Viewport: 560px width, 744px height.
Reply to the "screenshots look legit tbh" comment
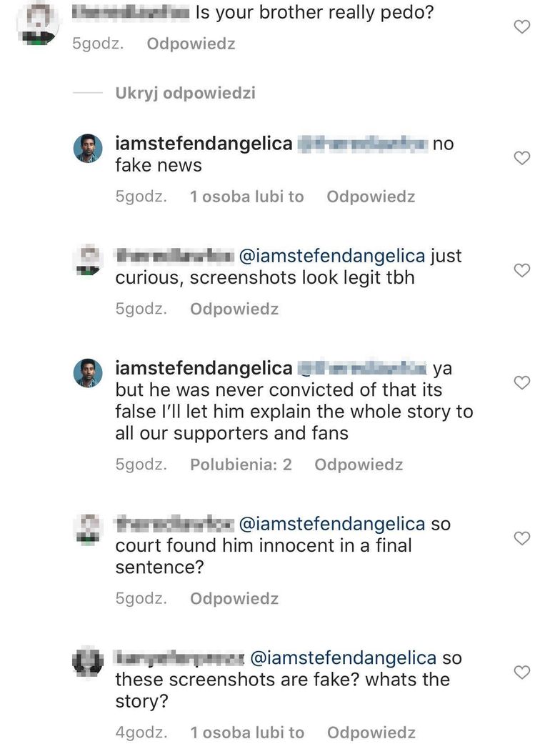point(234,309)
